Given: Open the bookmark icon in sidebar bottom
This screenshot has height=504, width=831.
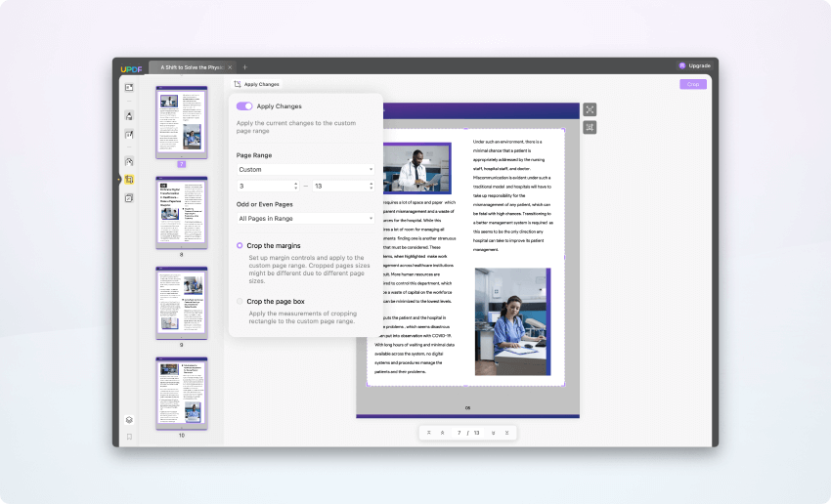Looking at the screenshot, I should click(x=129, y=437).
